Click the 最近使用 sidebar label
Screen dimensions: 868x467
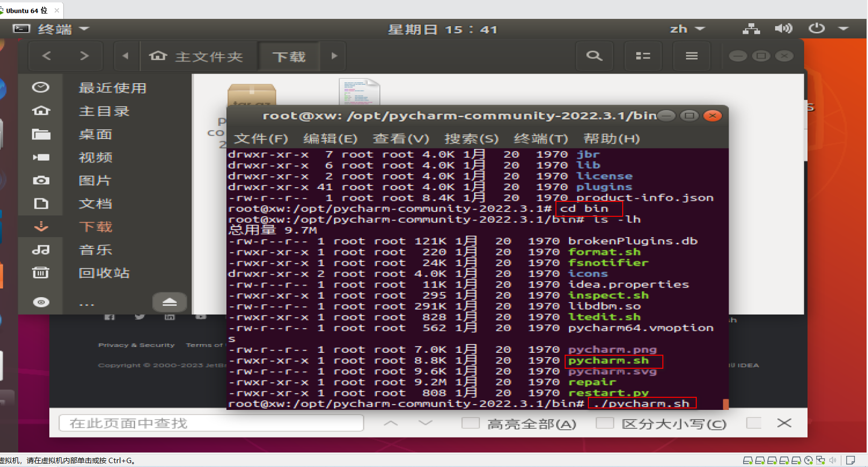[112, 88]
